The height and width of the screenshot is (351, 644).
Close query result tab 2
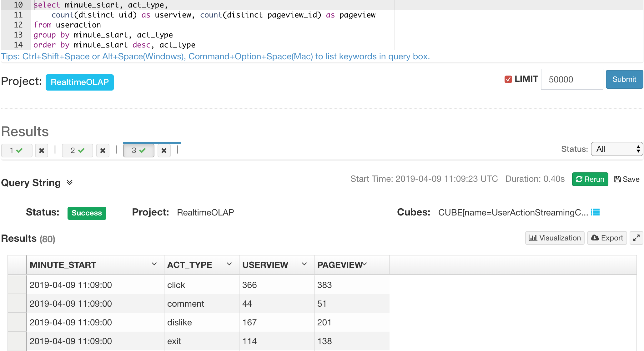click(103, 151)
